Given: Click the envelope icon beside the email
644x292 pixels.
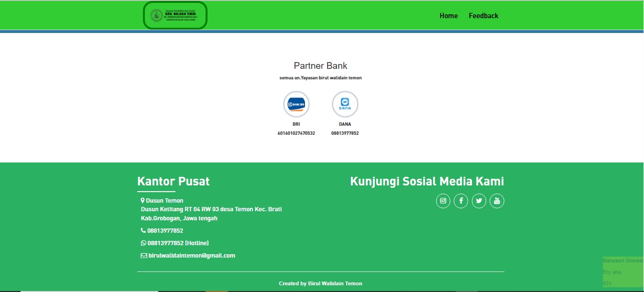Looking at the screenshot, I should point(143,256).
